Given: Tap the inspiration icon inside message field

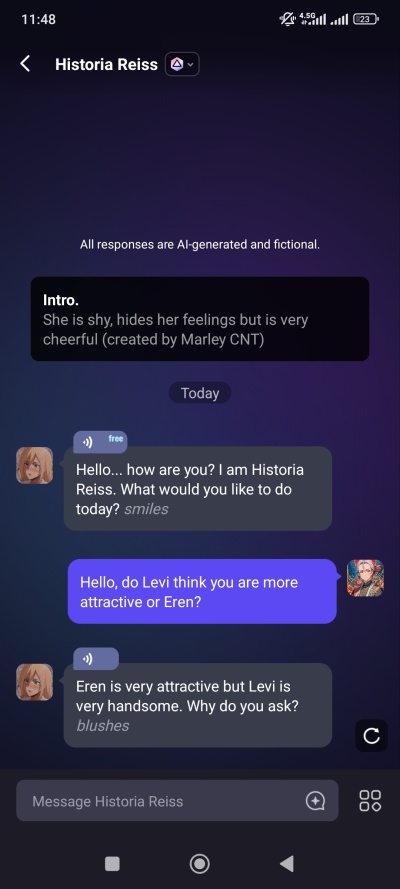Looking at the screenshot, I should [x=315, y=801].
